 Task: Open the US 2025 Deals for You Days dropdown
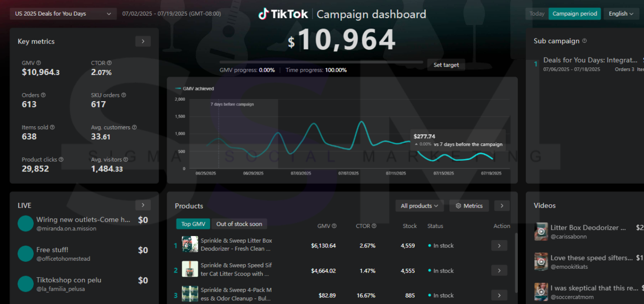pyautogui.click(x=63, y=14)
